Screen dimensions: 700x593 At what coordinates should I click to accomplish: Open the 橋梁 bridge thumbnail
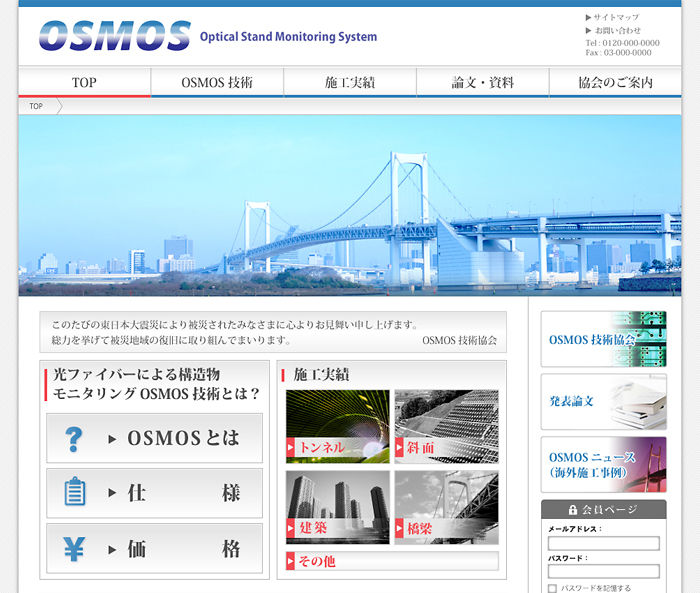(x=446, y=507)
